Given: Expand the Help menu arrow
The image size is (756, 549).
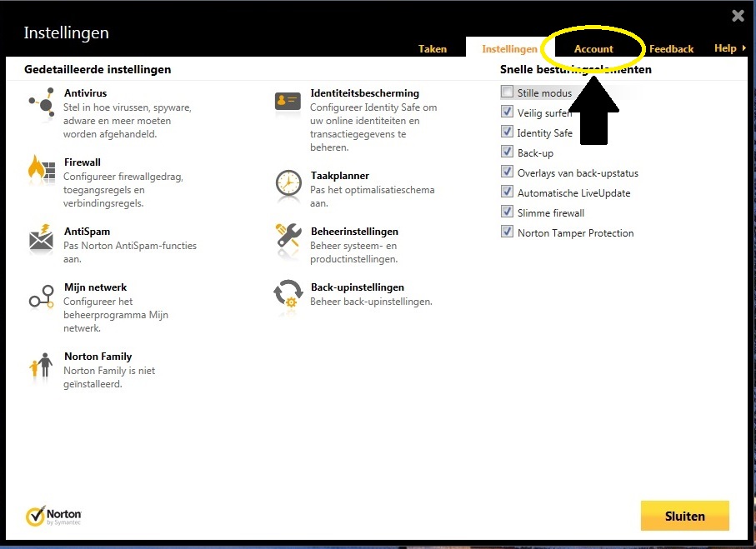Looking at the screenshot, I should tap(743, 48).
